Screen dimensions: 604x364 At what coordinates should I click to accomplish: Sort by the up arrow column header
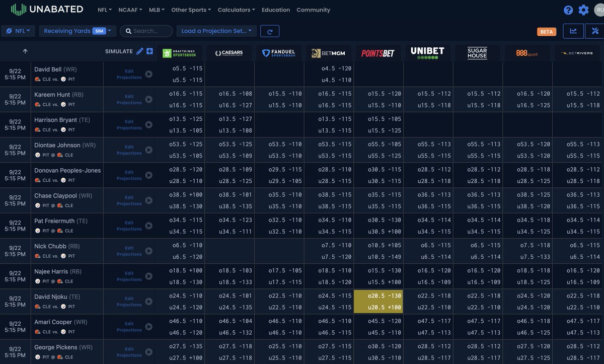coord(25,51)
